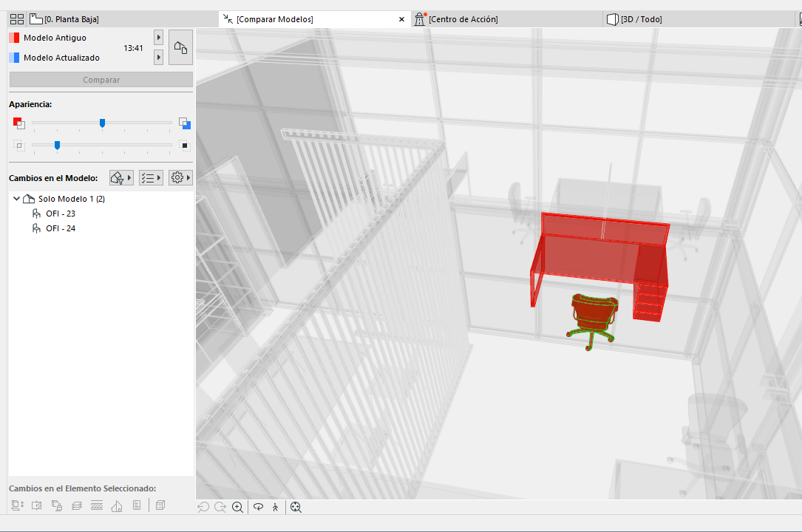
Task: Collapse the Solo Modelo 1 group
Action: coord(17,199)
